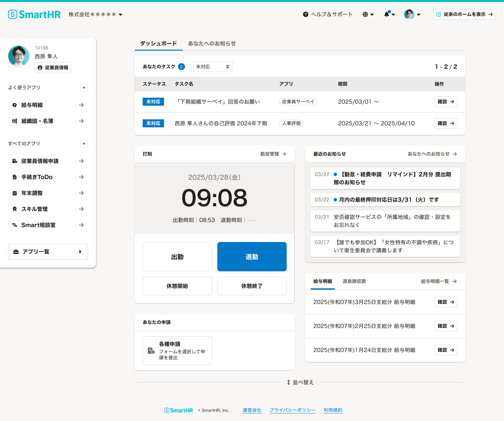Select the 源泉徴収票 tab
The image size is (504, 421).
click(354, 281)
